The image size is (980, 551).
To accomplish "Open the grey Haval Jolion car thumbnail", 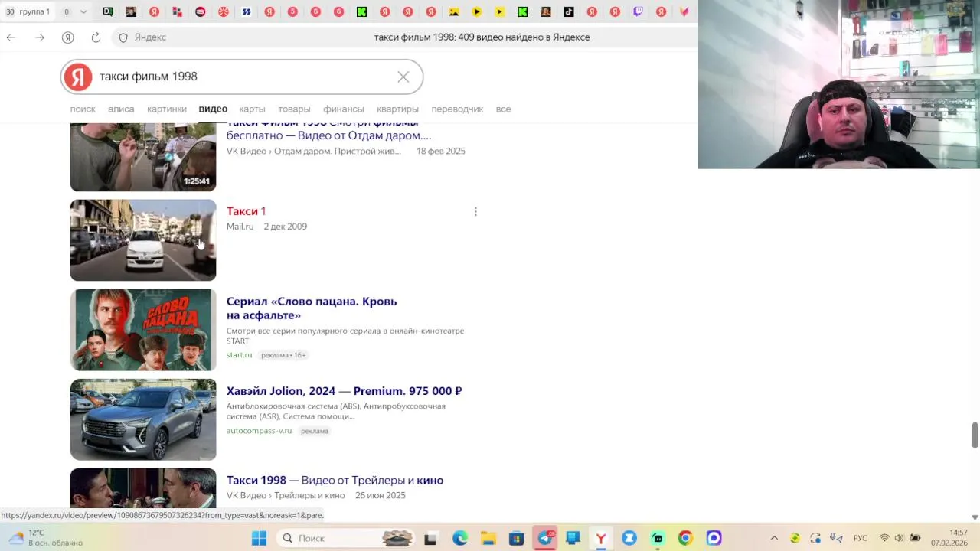I will [x=143, y=419].
